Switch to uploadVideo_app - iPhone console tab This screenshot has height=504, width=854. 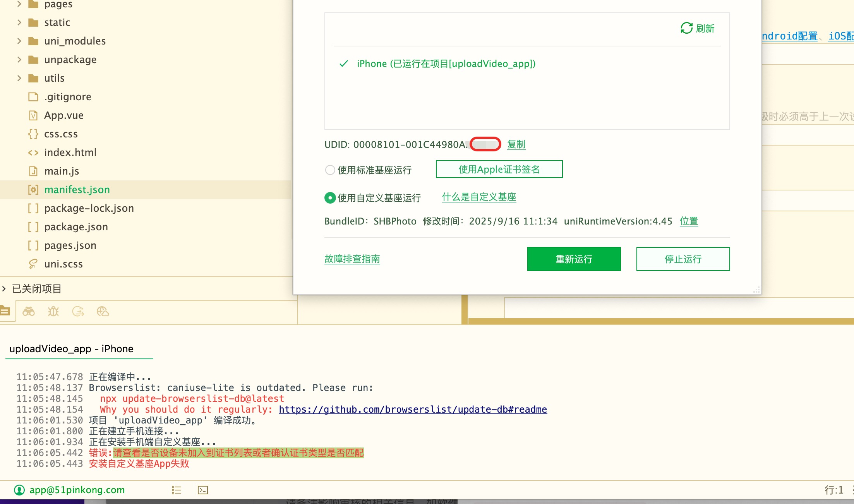pos(72,349)
